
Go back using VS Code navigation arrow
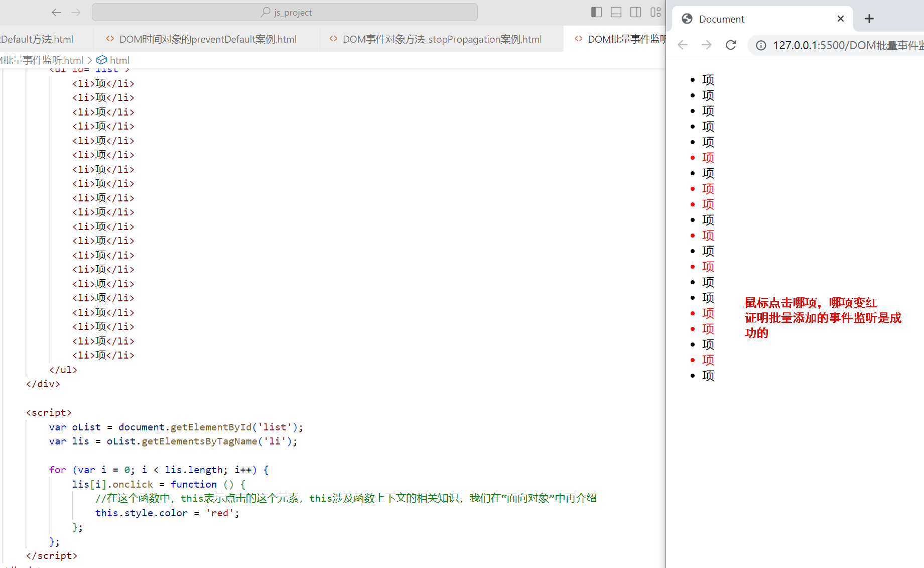57,13
